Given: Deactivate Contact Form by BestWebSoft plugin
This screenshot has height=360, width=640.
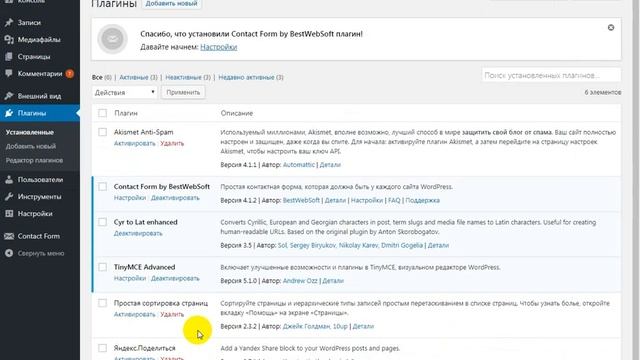Looking at the screenshot, I should coord(175,198).
